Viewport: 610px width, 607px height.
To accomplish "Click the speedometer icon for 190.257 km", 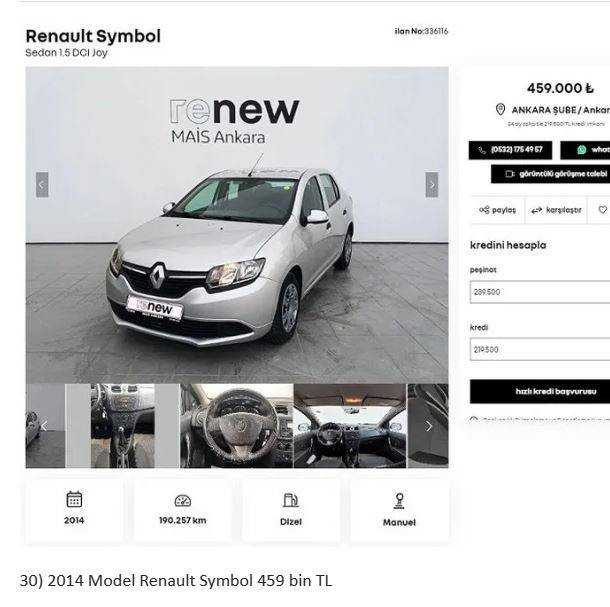I will tap(182, 500).
